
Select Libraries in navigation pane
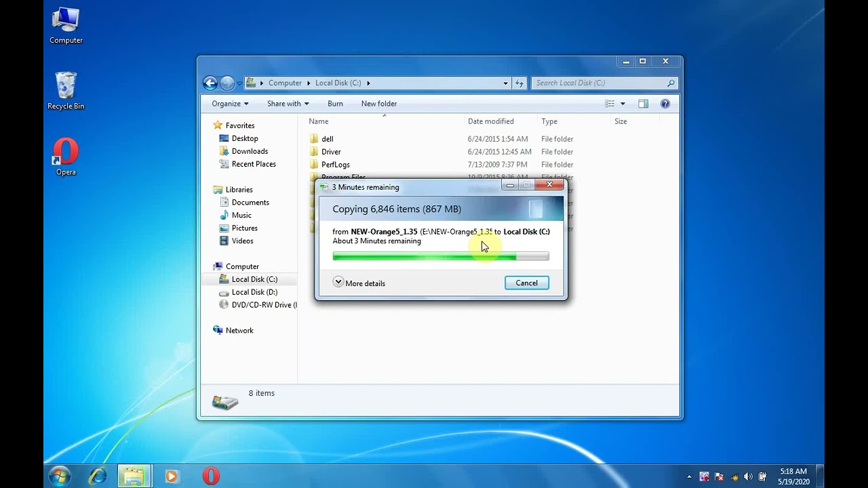(x=233, y=190)
